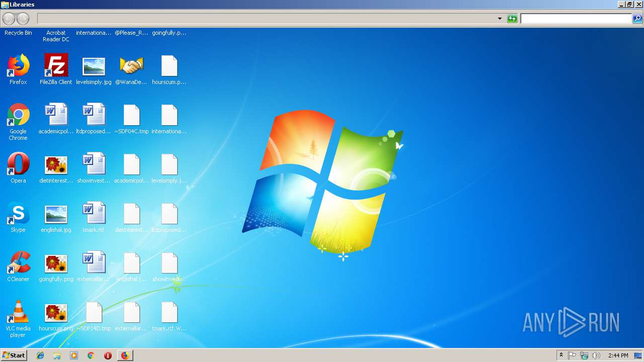Click the @Please_R... file label
The image size is (644, 362).
coord(131,33)
